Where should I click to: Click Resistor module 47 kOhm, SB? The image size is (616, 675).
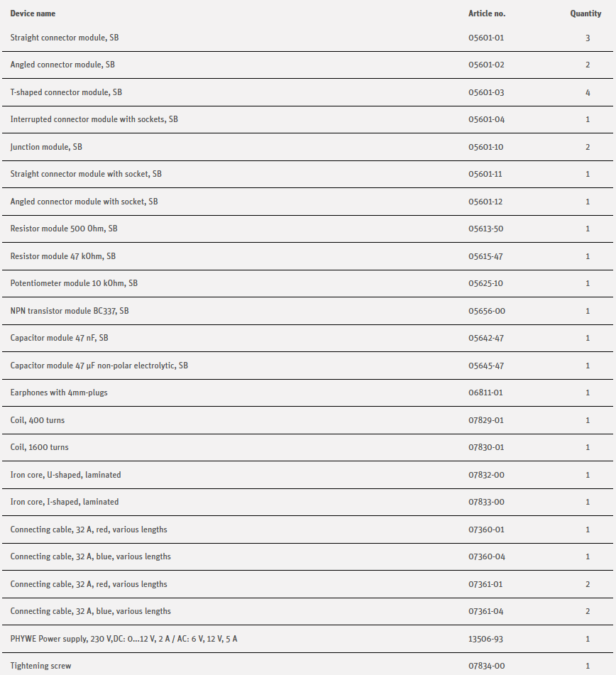pyautogui.click(x=62, y=256)
